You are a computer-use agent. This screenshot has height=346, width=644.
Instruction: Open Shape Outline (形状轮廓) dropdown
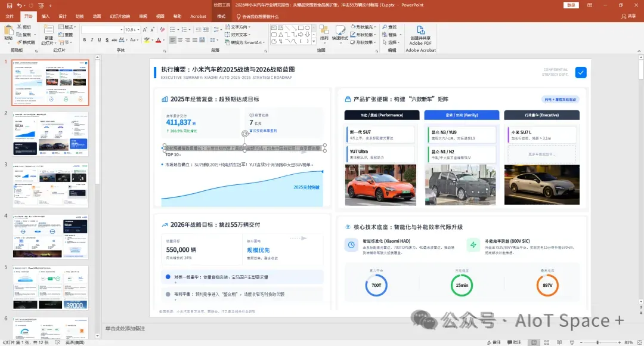[x=364, y=35]
